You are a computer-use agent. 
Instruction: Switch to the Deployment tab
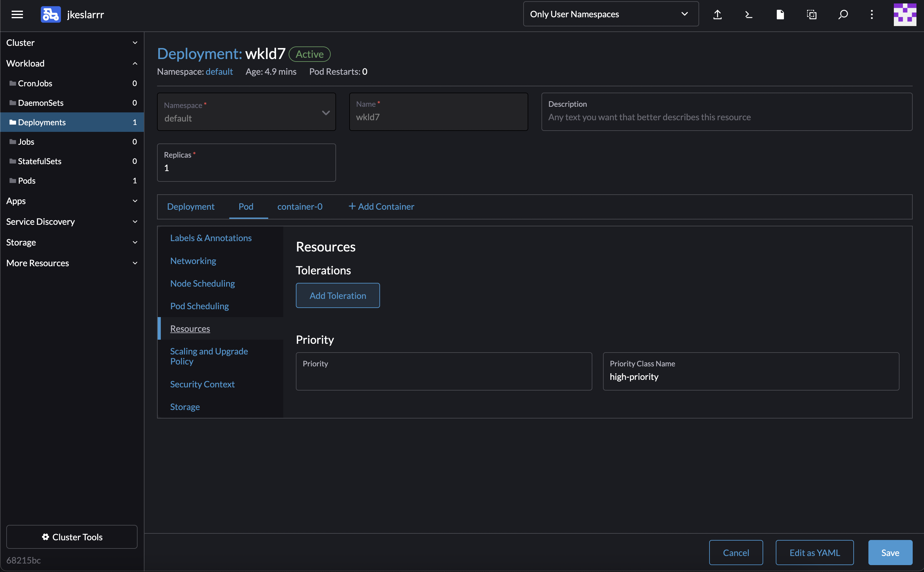[x=191, y=207]
